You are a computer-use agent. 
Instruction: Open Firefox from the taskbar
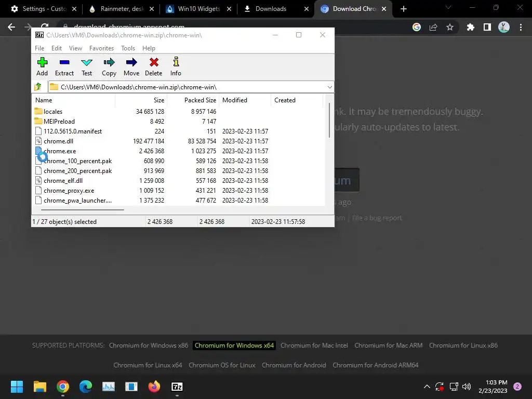point(154,387)
